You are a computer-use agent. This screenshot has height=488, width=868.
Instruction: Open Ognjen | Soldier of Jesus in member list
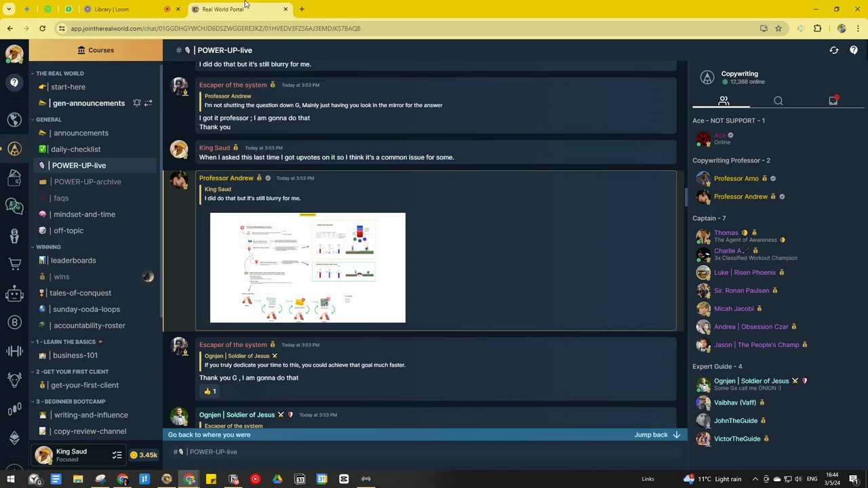tap(751, 380)
